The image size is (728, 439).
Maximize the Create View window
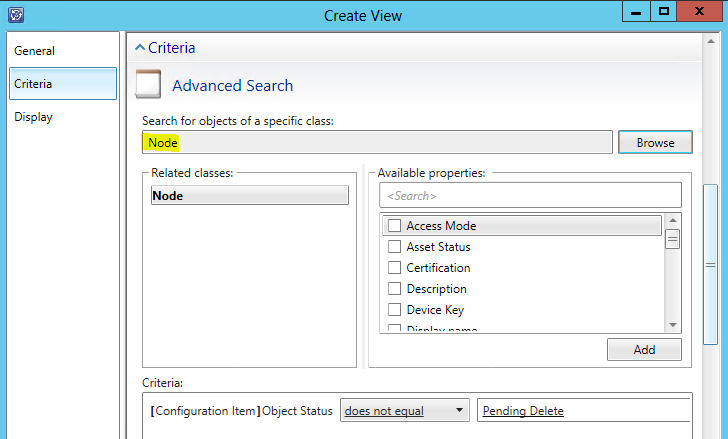point(664,12)
